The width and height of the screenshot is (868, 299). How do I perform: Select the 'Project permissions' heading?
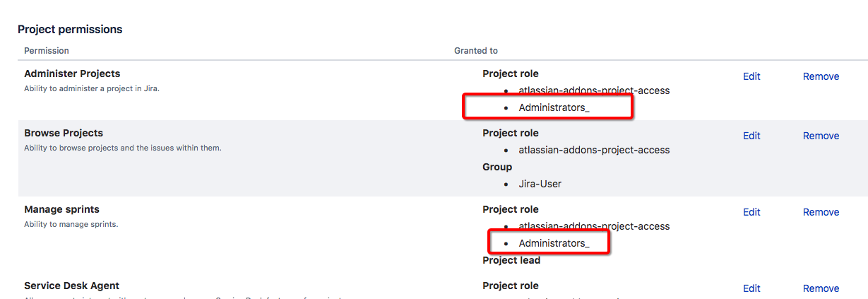pyautogui.click(x=70, y=30)
